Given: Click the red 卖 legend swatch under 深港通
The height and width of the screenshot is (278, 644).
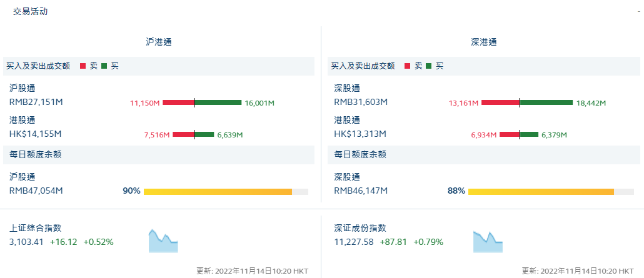Looking at the screenshot, I should [x=408, y=66].
